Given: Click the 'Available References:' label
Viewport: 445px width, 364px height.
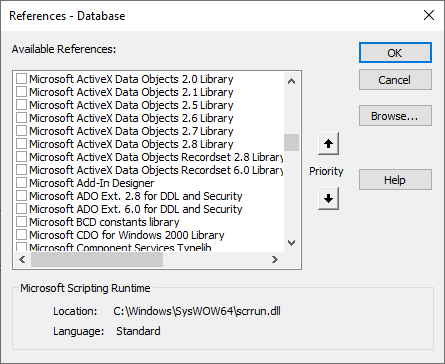Looking at the screenshot, I should click(64, 49).
